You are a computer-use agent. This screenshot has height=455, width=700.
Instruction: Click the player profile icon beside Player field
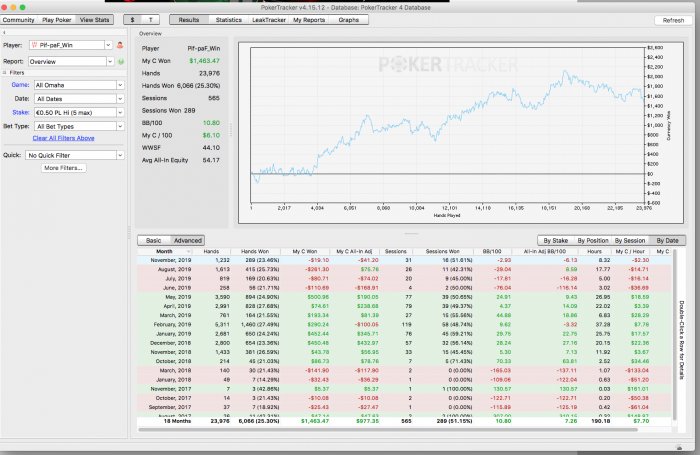(x=120, y=45)
